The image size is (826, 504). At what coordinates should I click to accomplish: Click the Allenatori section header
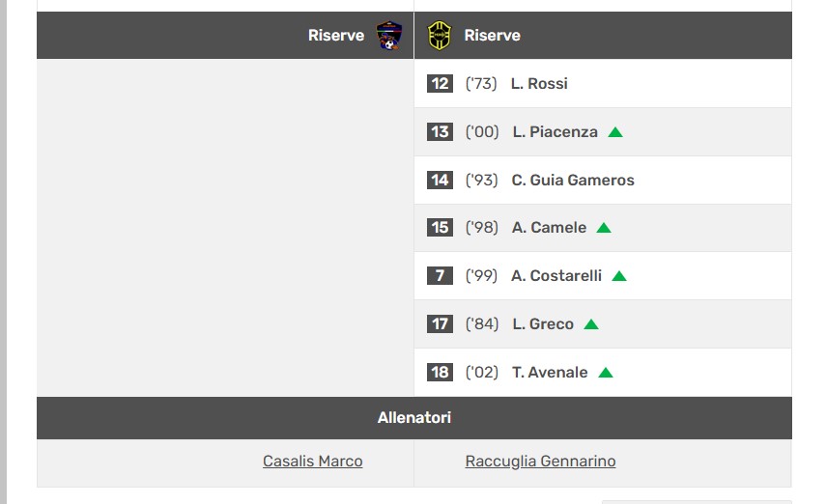click(413, 418)
